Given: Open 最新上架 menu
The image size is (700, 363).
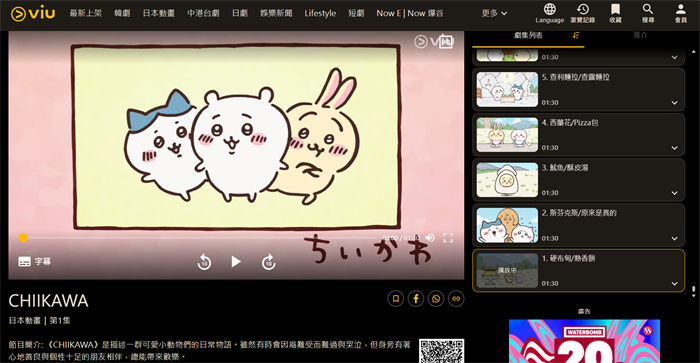Looking at the screenshot, I should click(86, 13).
